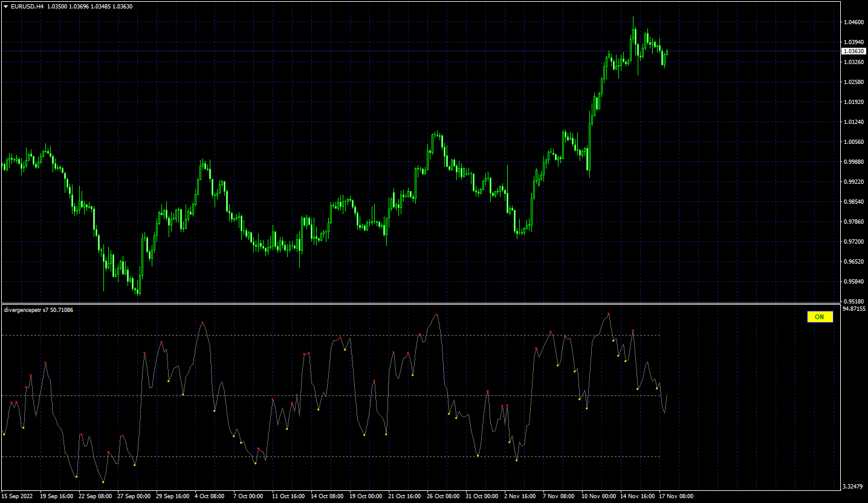This screenshot has height=503, width=868.
Task: Click the 19 Sep 16:00 time label
Action: (56, 496)
